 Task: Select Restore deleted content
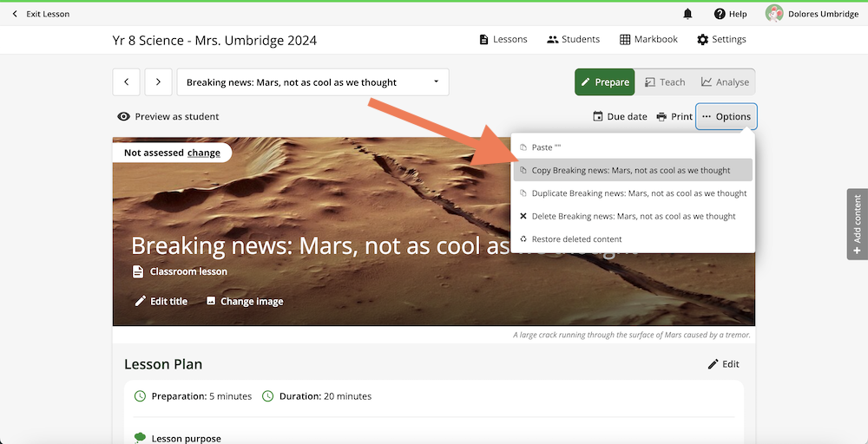tap(633, 239)
